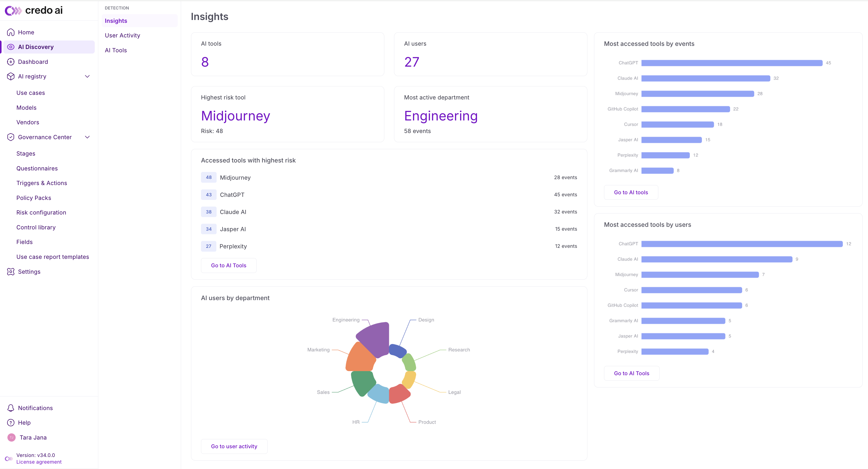This screenshot has height=469, width=868.
Task: Open the License agreement link
Action: pos(39,462)
